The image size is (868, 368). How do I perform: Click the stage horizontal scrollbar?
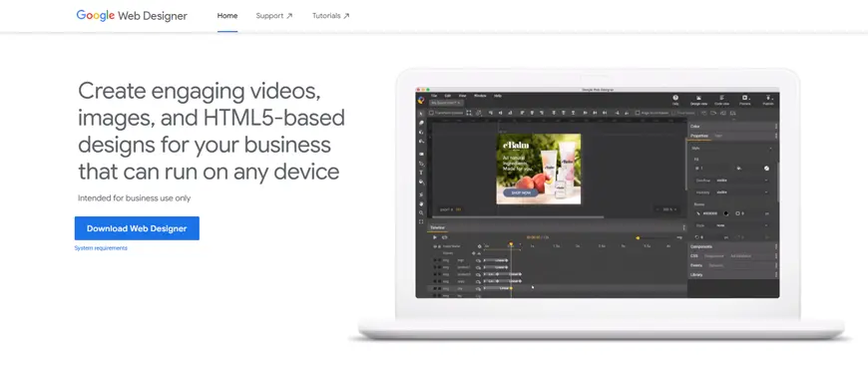pyautogui.click(x=518, y=217)
